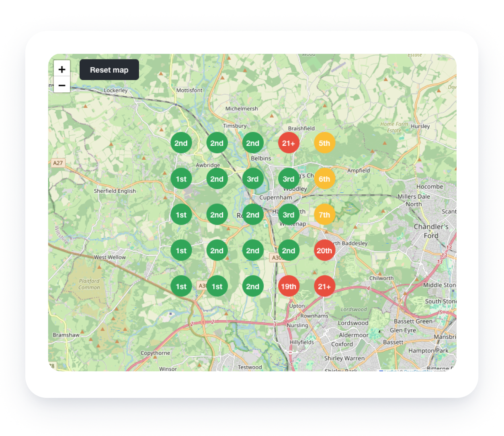The image size is (504, 436).
Task: Click 3rd marker just above Whitenap label
Action: click(x=289, y=215)
